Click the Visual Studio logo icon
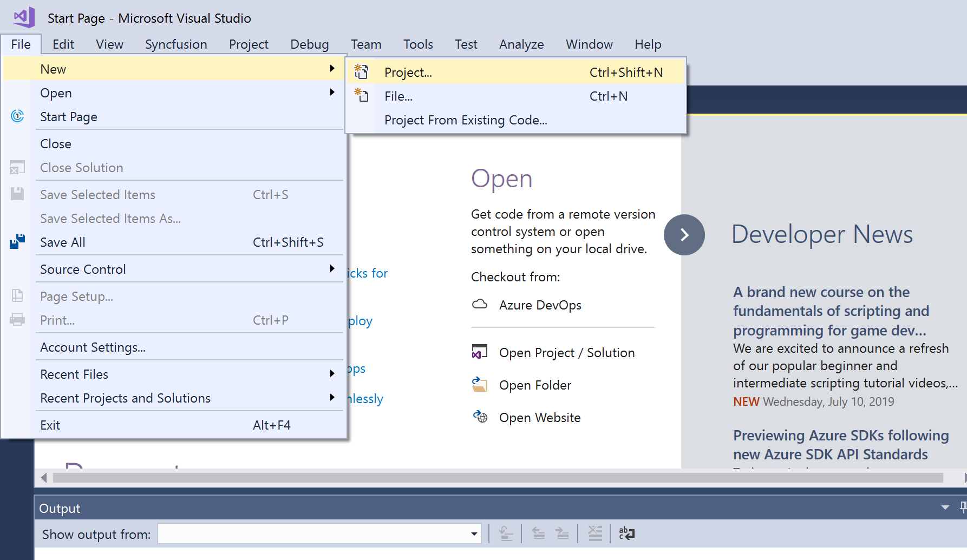This screenshot has height=560, width=967. [24, 17]
